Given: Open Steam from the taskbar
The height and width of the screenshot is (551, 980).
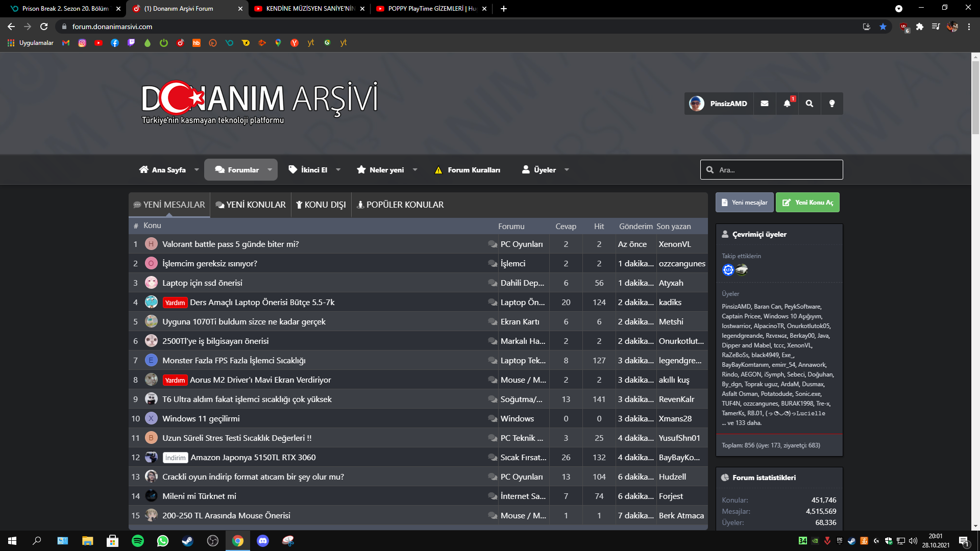Looking at the screenshot, I should pos(188,541).
